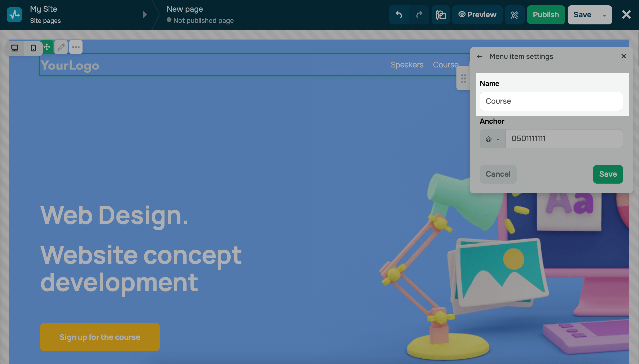Expand the My Site breadcrumb arrow
This screenshot has height=364, width=639.
point(145,15)
